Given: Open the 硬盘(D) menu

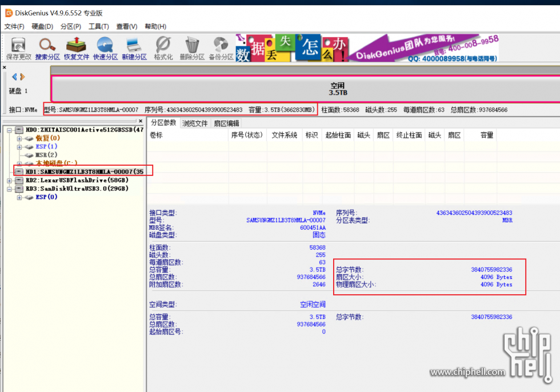Looking at the screenshot, I should point(42,26).
